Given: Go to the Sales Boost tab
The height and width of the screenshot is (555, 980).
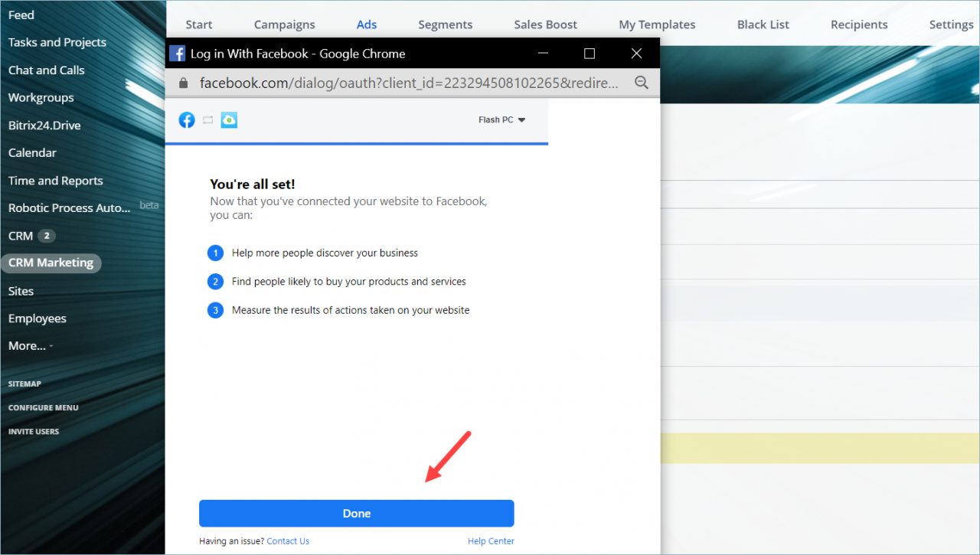Looking at the screenshot, I should click(x=546, y=24).
